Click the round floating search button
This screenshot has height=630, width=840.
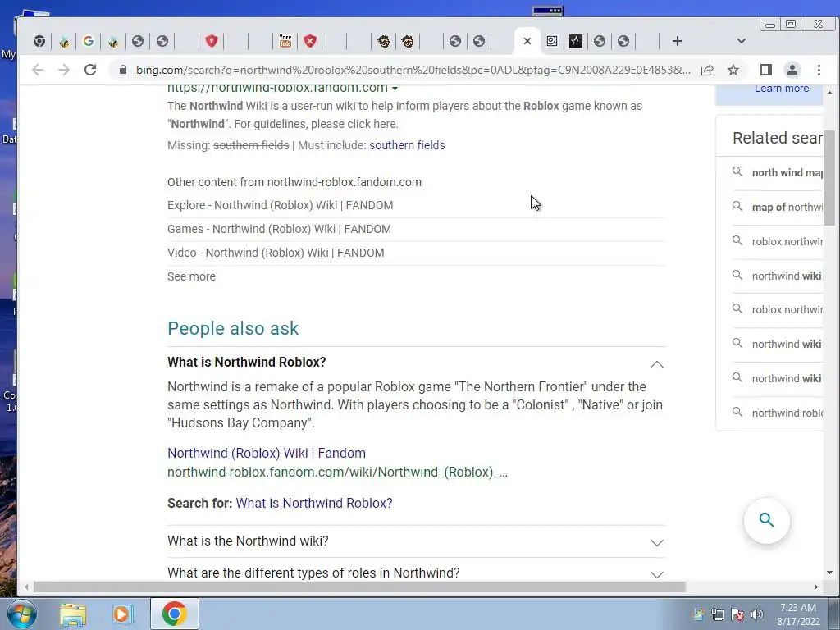tap(767, 520)
